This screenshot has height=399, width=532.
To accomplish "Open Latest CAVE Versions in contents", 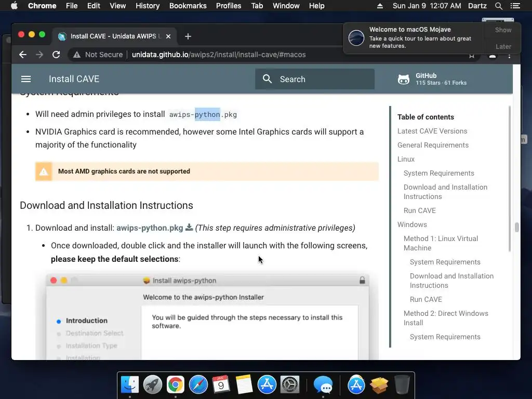I will tap(432, 131).
